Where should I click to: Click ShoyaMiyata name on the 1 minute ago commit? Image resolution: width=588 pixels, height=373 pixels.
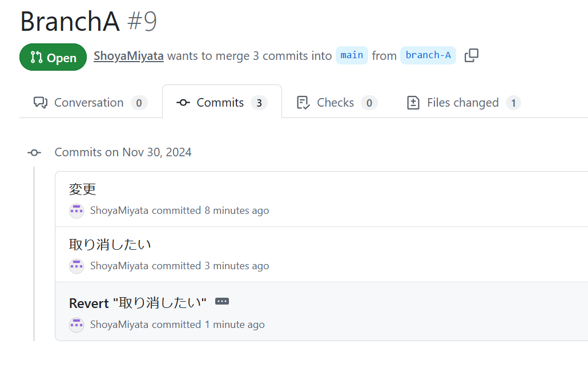pos(119,325)
